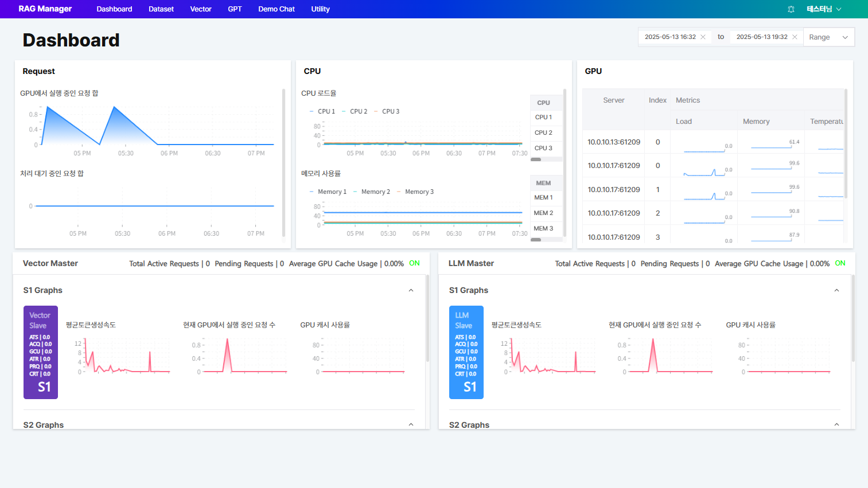Open the Utility menu

point(320,9)
